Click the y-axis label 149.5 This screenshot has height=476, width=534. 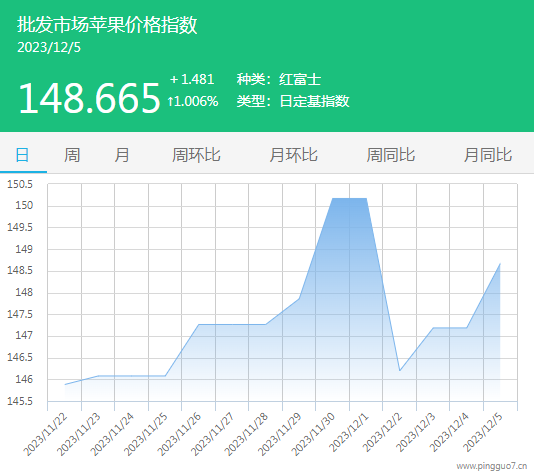(20, 227)
